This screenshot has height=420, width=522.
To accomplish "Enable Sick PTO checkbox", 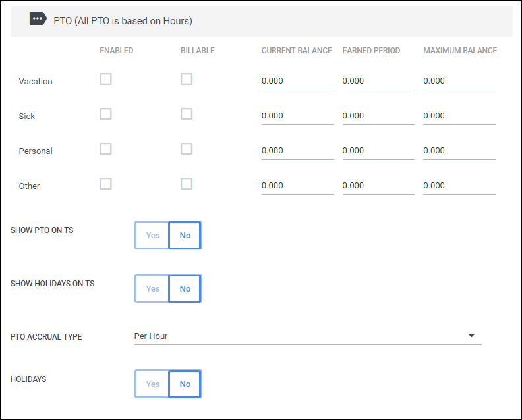I will point(105,114).
